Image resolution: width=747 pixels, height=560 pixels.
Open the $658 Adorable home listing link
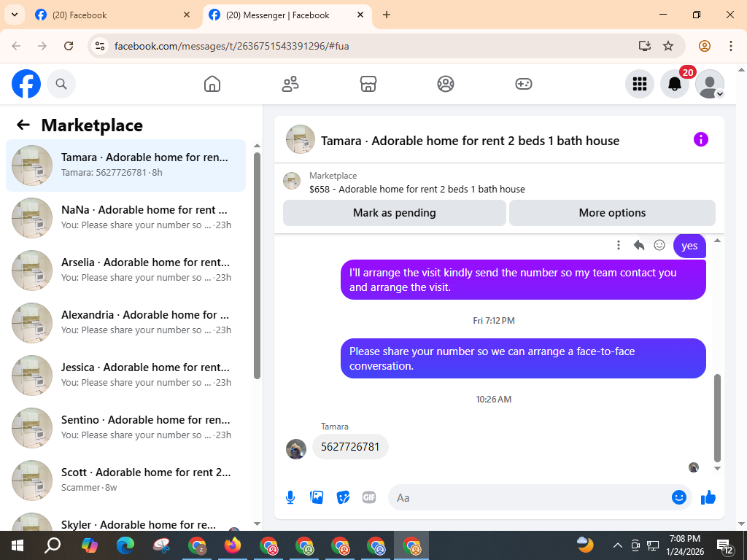pyautogui.click(x=417, y=189)
